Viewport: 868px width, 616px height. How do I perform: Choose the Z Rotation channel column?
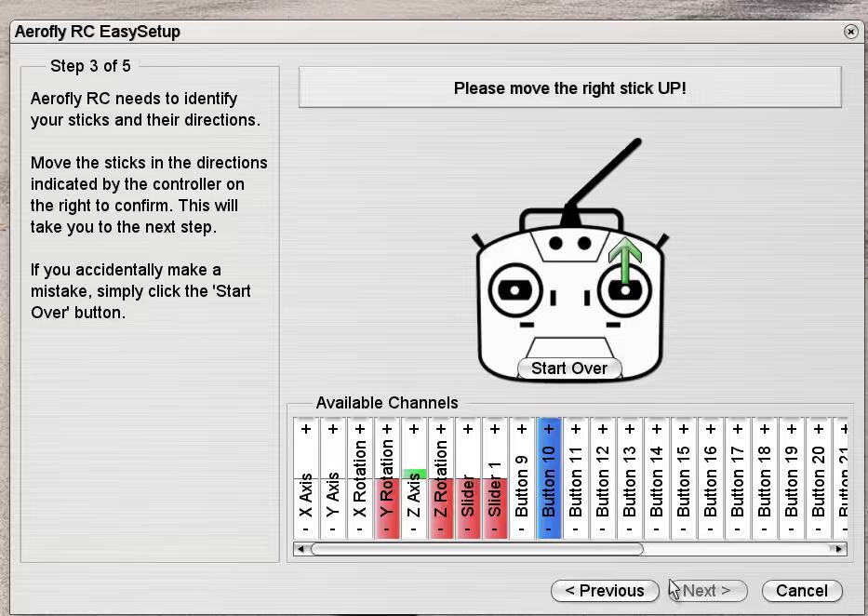tap(441, 478)
